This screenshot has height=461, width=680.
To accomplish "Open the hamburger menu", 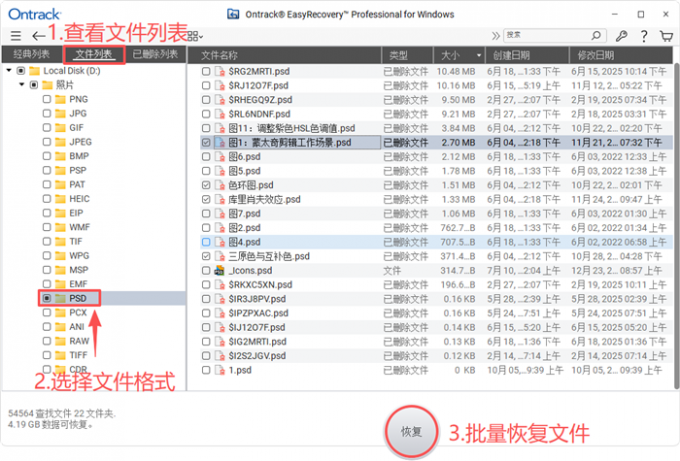I will 16,36.
